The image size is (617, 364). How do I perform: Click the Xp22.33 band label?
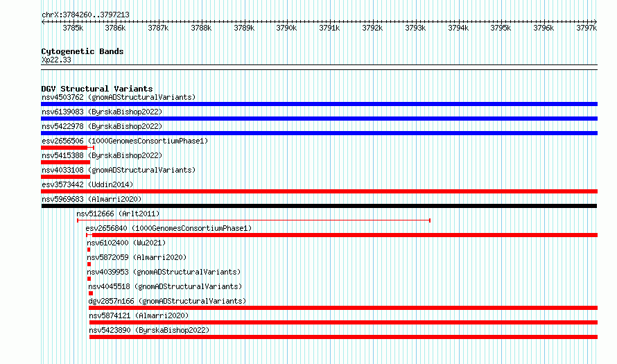pos(56,60)
